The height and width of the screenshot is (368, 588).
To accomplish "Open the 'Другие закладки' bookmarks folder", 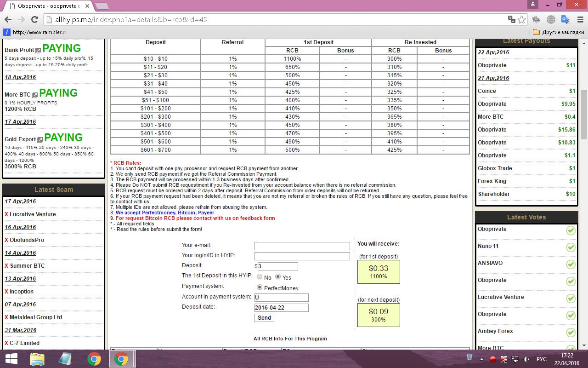I will (x=559, y=32).
